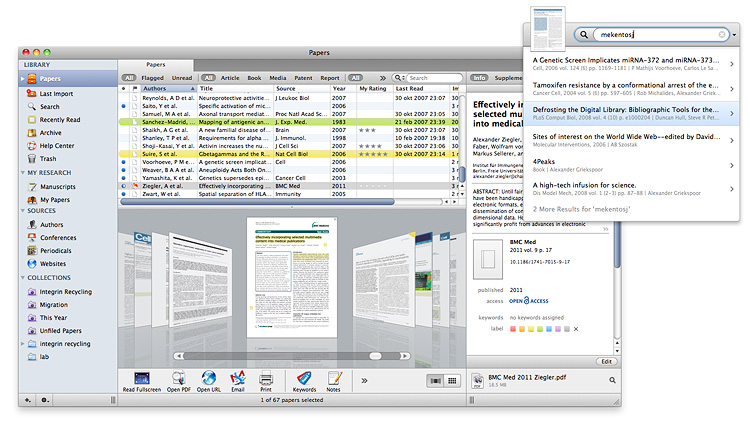Sort by the My Rating column header
Viewport: 750px width, 424px height.
coord(375,89)
